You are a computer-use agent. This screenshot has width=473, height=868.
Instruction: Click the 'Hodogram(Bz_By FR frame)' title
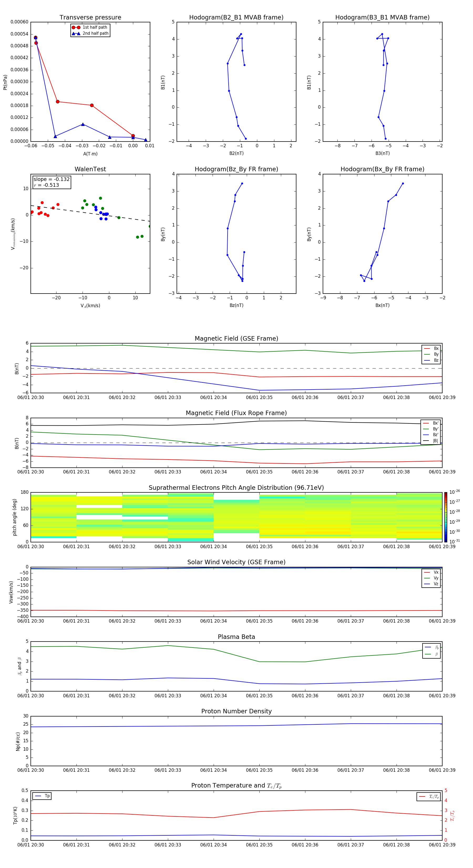coord(236,169)
